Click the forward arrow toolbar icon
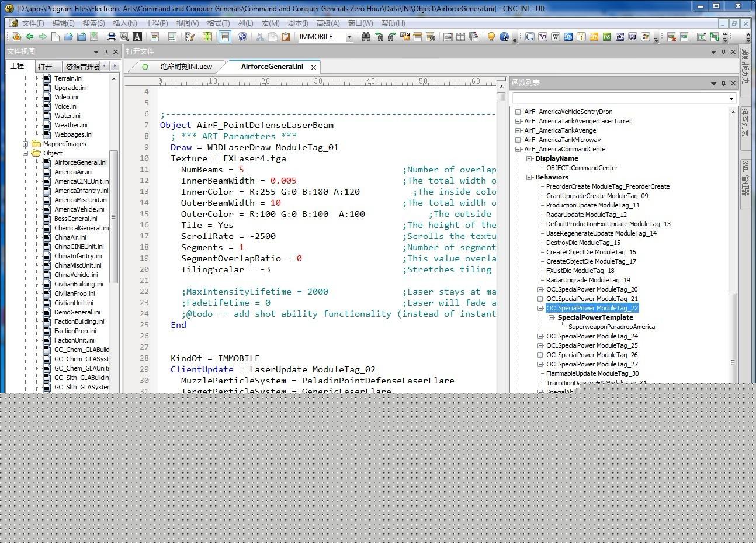 (42, 37)
